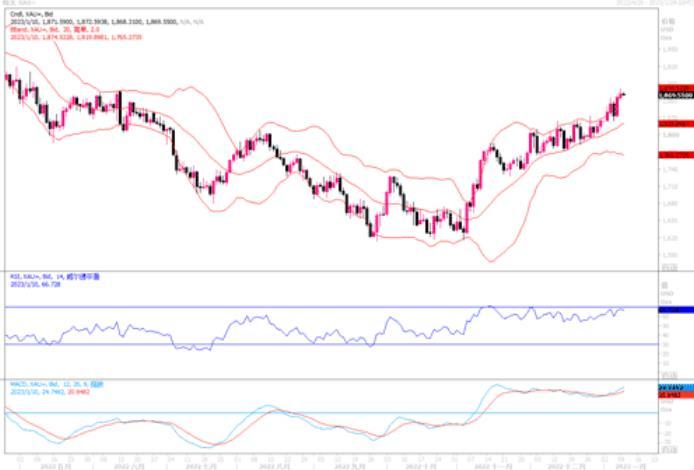
Task: Click the middle Bollinger band red price tag
Action: click(x=674, y=123)
